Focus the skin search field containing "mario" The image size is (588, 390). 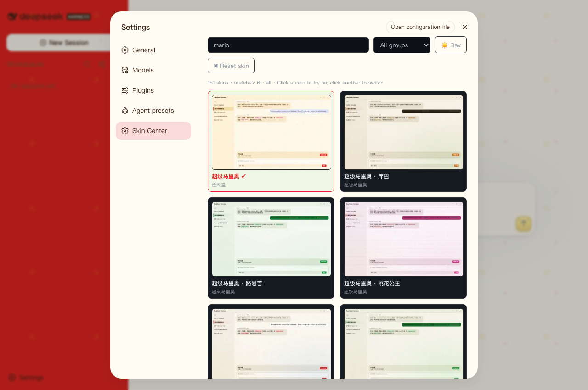[288, 45]
